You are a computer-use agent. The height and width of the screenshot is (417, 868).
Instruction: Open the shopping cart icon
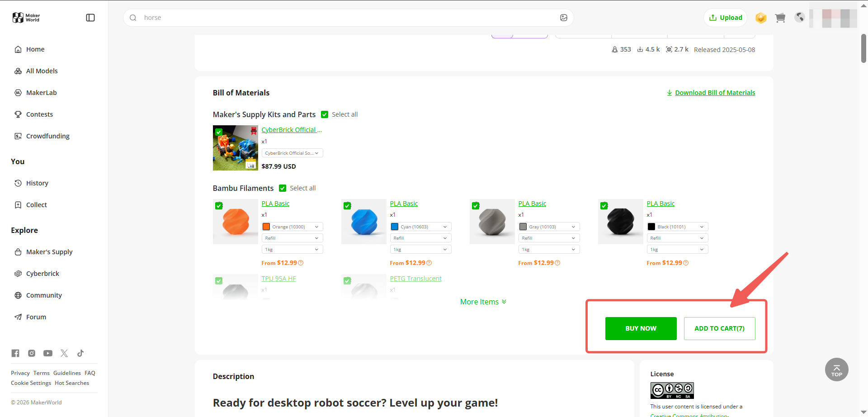[780, 18]
